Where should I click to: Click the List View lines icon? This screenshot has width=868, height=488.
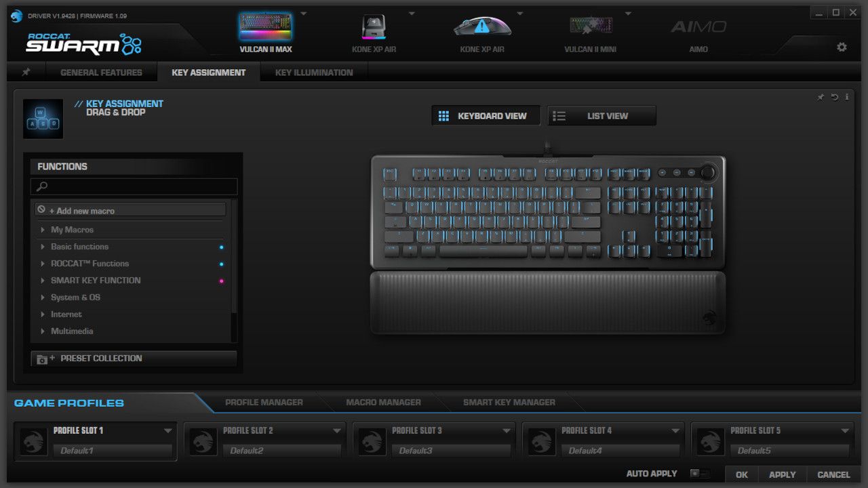(x=559, y=116)
